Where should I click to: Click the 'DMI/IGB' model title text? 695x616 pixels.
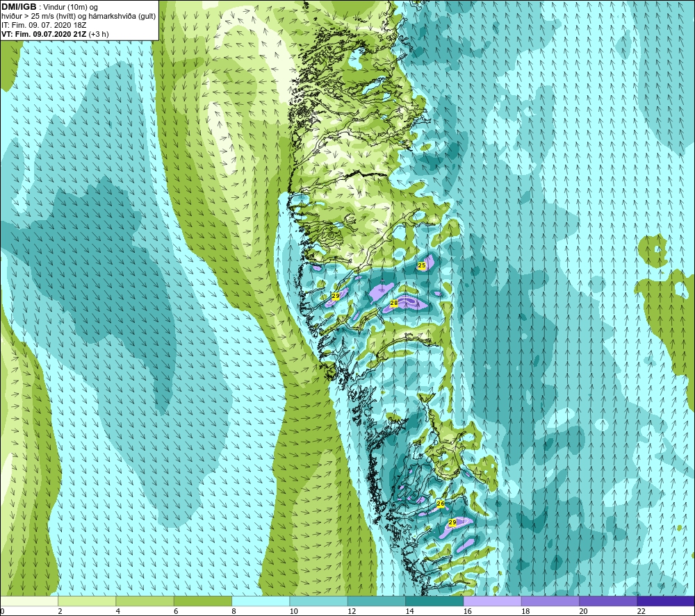pos(19,7)
